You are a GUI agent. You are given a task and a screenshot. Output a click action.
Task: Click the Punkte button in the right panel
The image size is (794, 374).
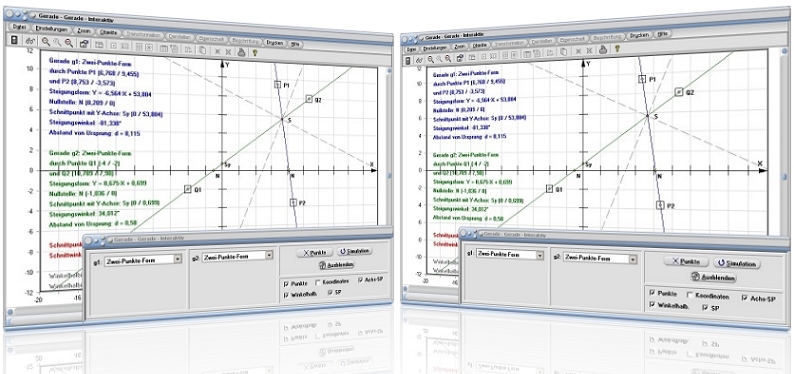(x=686, y=262)
